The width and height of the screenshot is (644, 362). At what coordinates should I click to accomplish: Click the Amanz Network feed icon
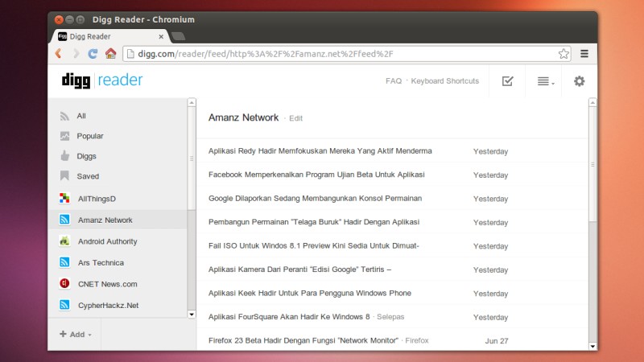pyautogui.click(x=64, y=220)
